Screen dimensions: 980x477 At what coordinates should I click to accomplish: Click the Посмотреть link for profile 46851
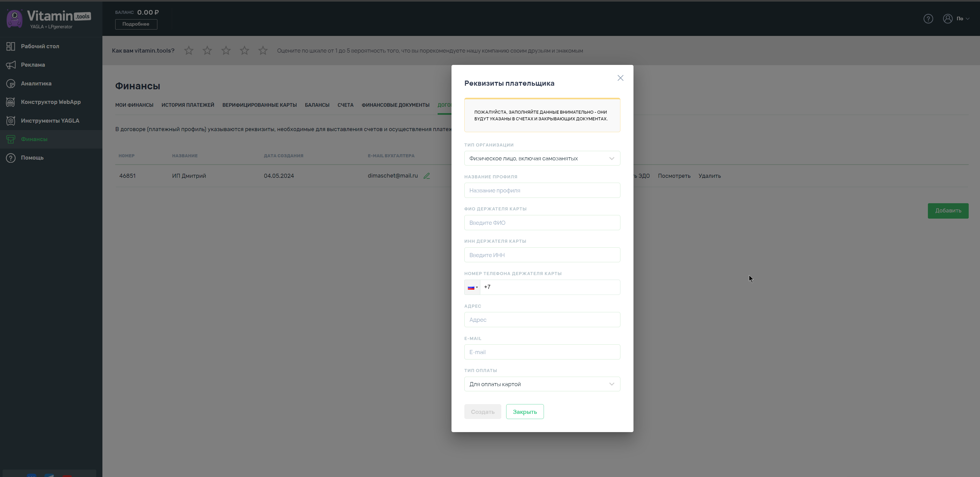[x=674, y=176]
